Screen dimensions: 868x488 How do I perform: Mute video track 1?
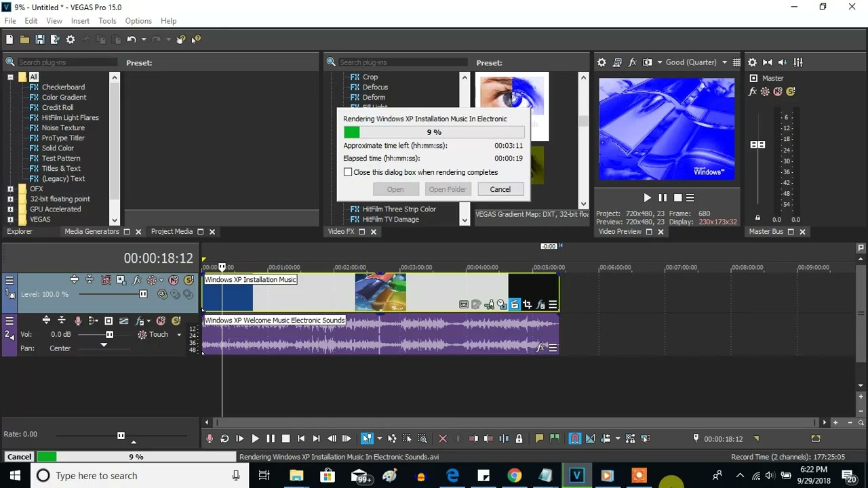click(x=174, y=280)
